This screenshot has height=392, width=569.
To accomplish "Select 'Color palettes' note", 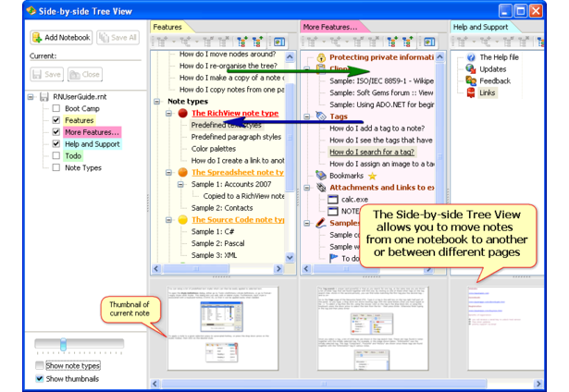I will click(x=214, y=149).
